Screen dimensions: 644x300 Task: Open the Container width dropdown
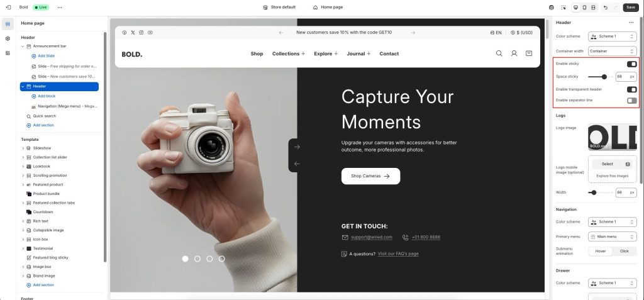point(613,52)
